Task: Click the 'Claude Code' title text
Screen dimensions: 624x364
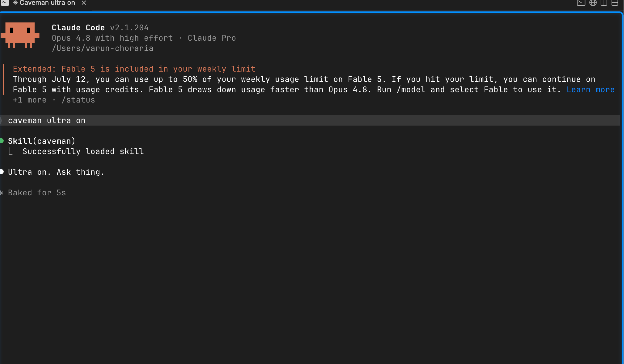Action: pos(78,28)
